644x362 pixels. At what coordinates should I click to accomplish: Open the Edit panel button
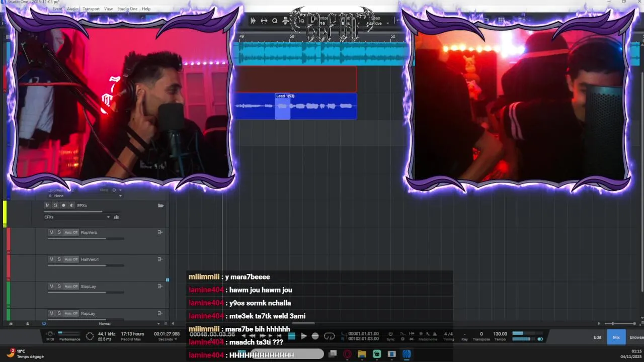click(x=597, y=337)
